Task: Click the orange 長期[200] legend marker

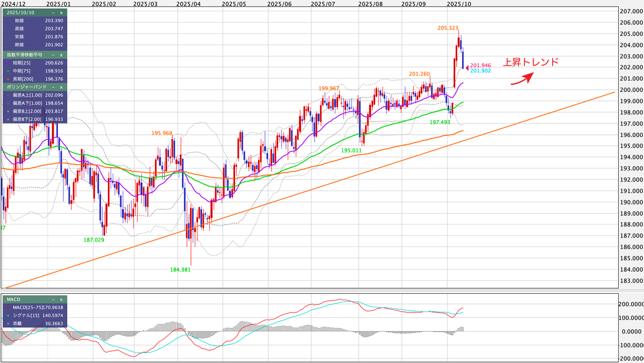Action: coord(8,79)
